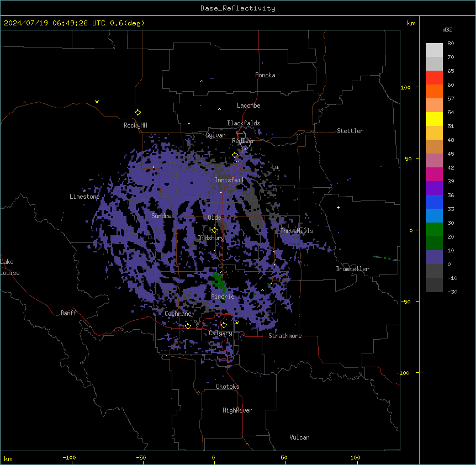
Task: Click the Olds label
Action: tap(214, 218)
